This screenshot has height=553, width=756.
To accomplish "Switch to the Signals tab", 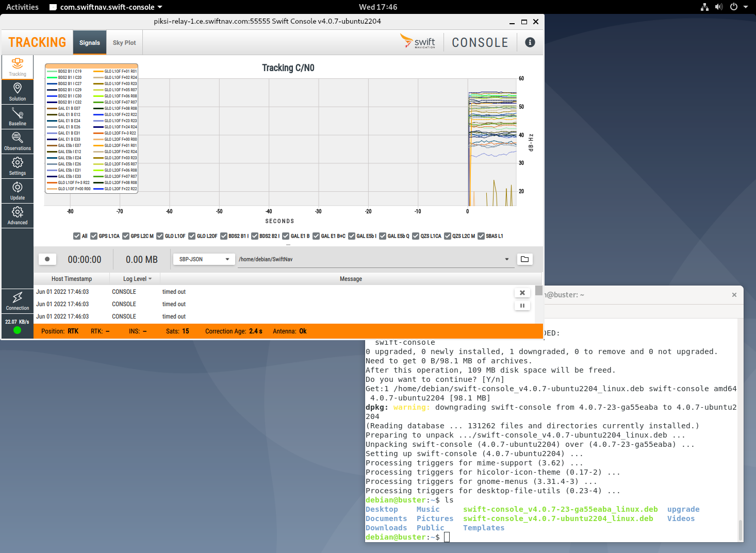I will click(x=90, y=42).
